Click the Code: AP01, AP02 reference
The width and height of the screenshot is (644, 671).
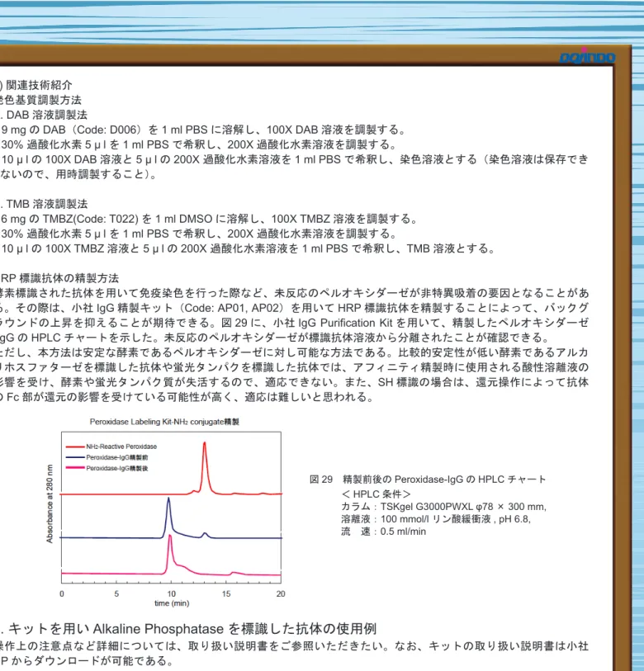244,308
